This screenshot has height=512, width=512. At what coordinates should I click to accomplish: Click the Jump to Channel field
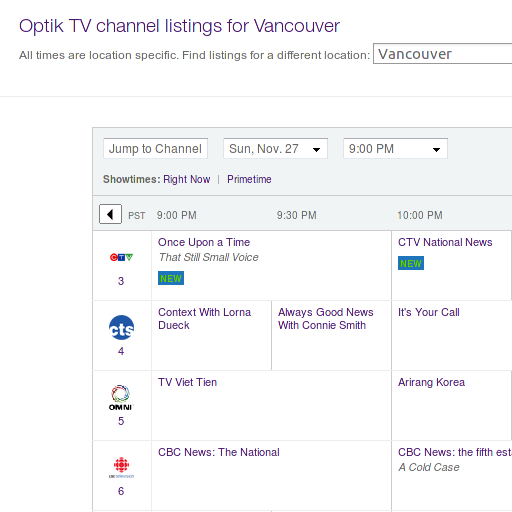click(x=155, y=149)
